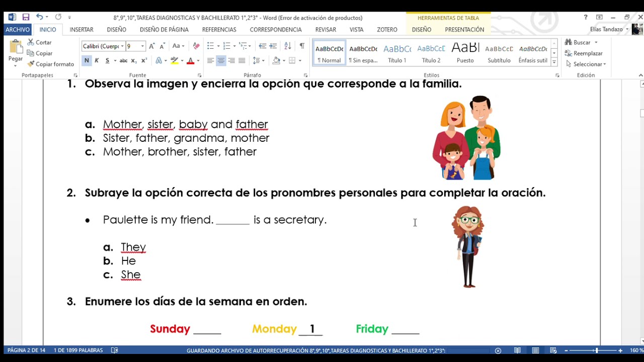
Task: Align text to the left
Action: [210, 61]
